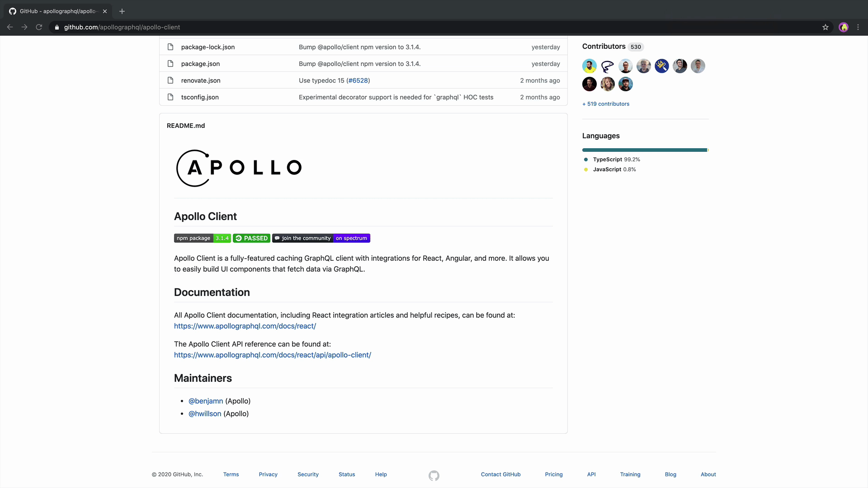Click the 530 contributors count badge
This screenshot has width=868, height=488.
point(636,47)
